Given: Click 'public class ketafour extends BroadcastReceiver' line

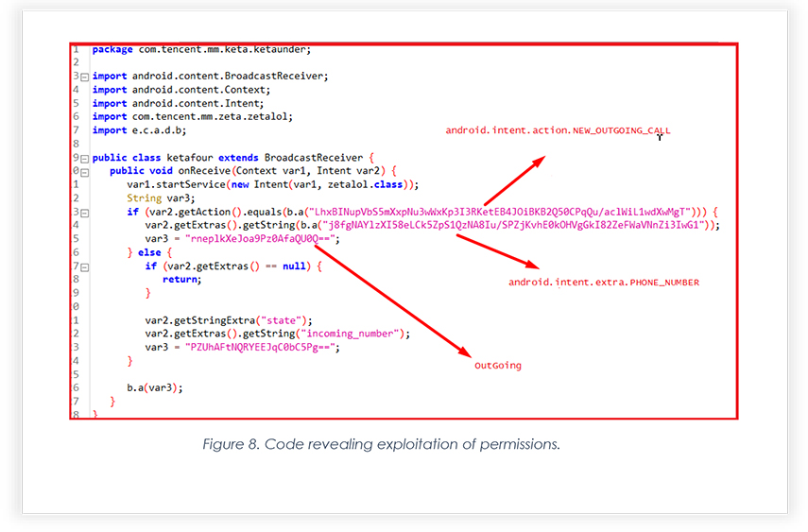Looking at the screenshot, I should [232, 158].
